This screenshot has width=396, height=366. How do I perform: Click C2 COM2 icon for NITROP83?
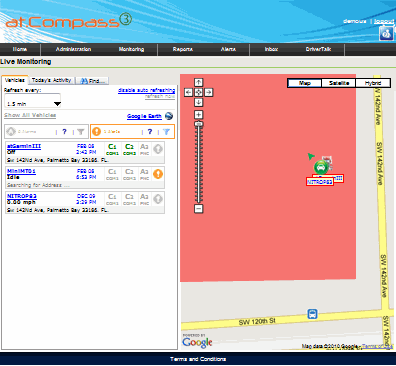coord(129,199)
